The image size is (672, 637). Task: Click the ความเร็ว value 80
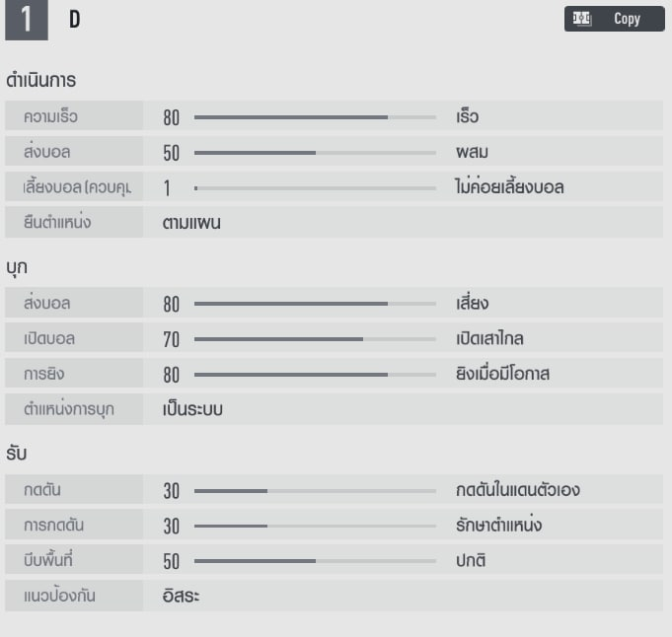[x=172, y=118]
